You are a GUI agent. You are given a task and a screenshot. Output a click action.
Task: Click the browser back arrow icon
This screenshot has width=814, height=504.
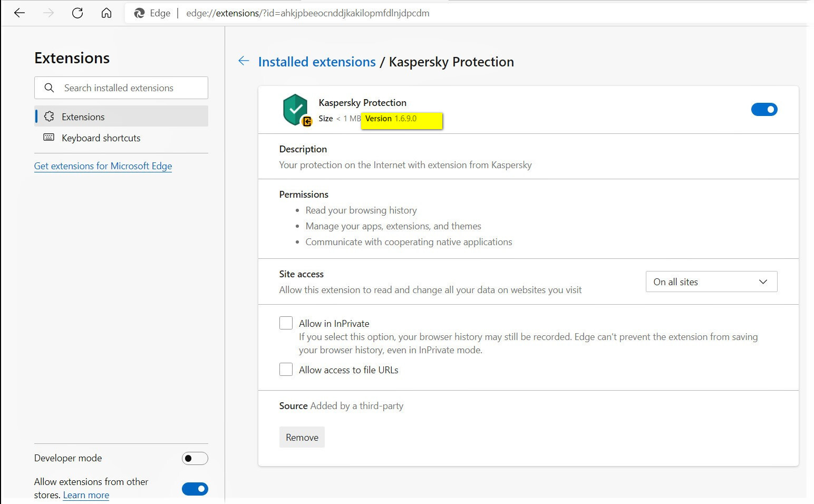(20, 13)
